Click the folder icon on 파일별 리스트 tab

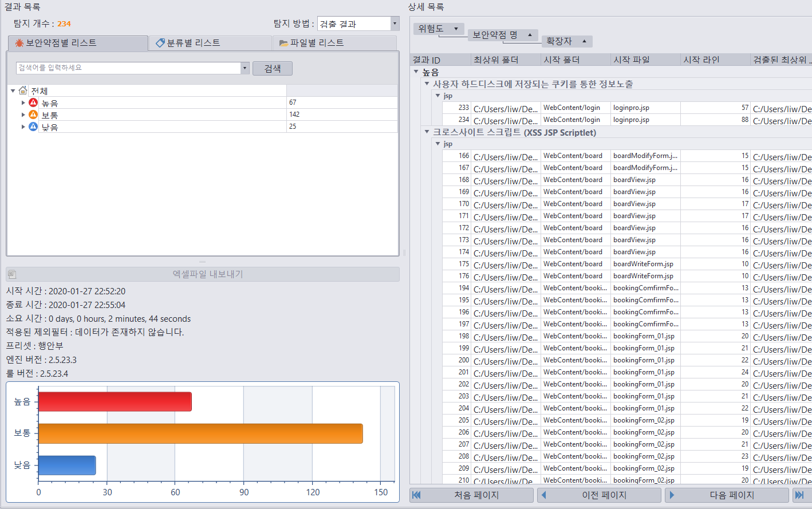pyautogui.click(x=283, y=43)
